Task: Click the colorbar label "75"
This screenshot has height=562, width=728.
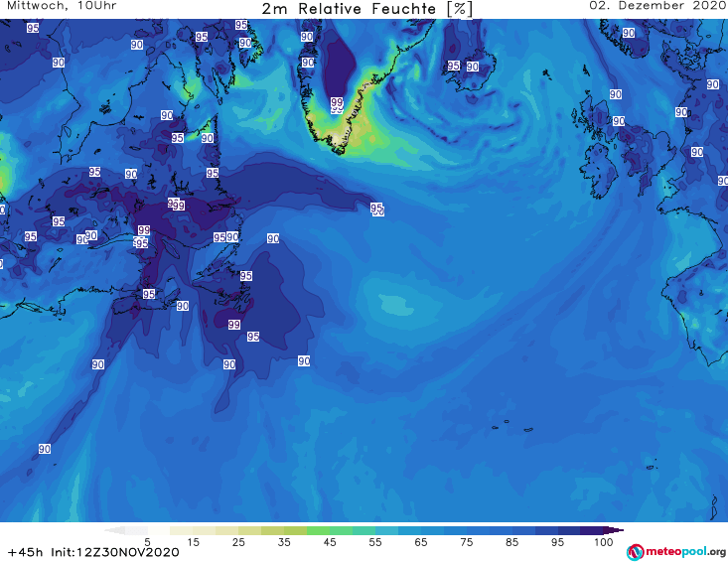Action: point(467,542)
